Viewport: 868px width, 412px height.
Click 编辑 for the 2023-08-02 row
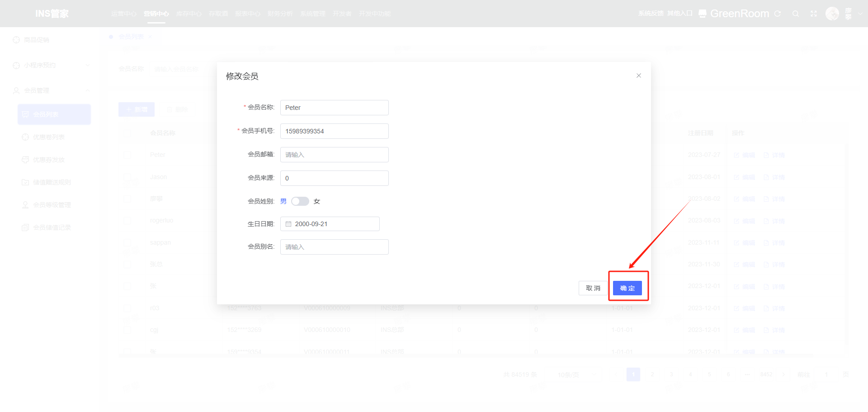pyautogui.click(x=745, y=199)
